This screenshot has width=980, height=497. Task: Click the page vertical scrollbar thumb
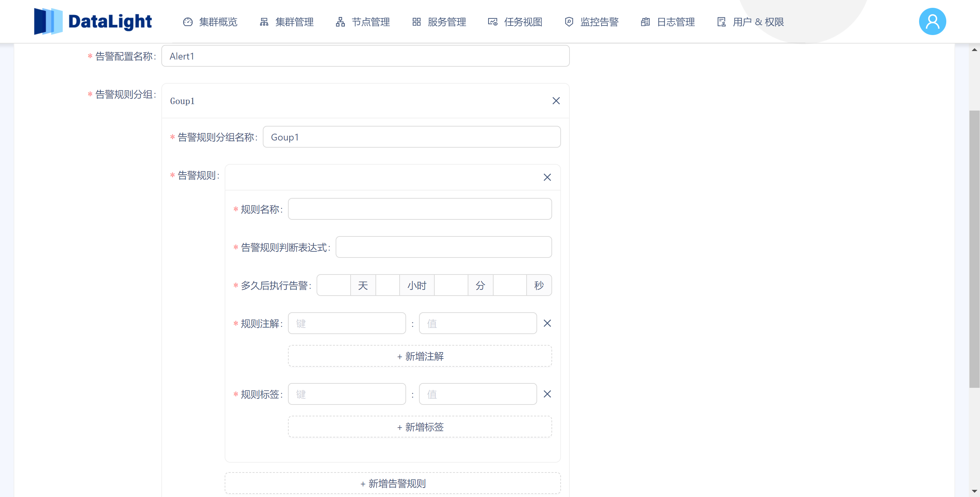974,249
